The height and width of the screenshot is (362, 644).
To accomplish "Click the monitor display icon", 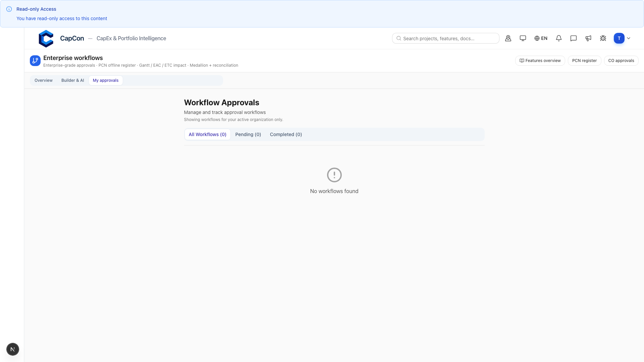I will coord(523,38).
